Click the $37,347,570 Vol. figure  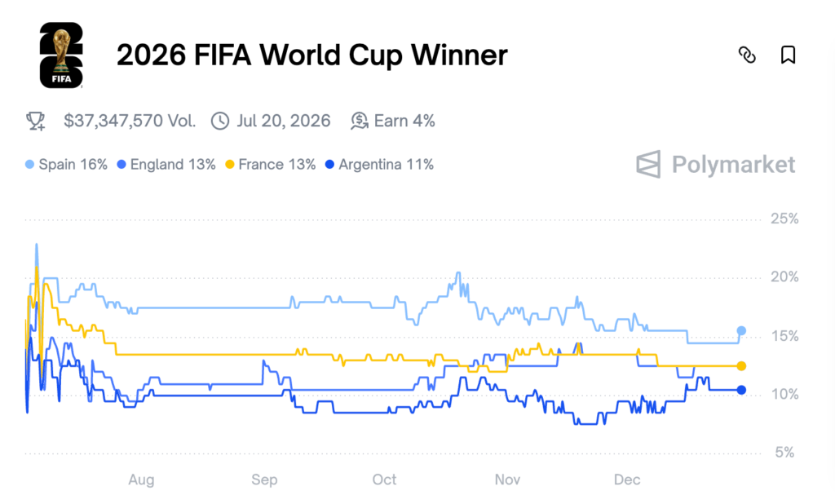(x=130, y=122)
